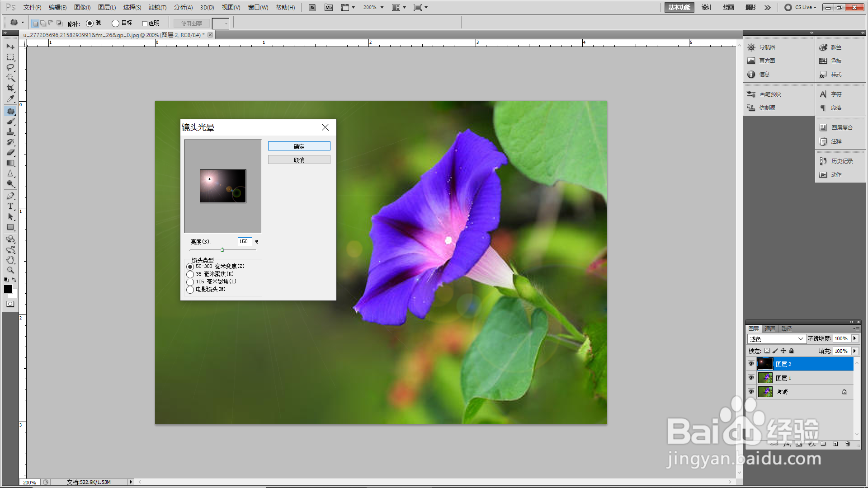Select the Eyedropper tool
Screen dimensions: 868x488
(x=10, y=99)
